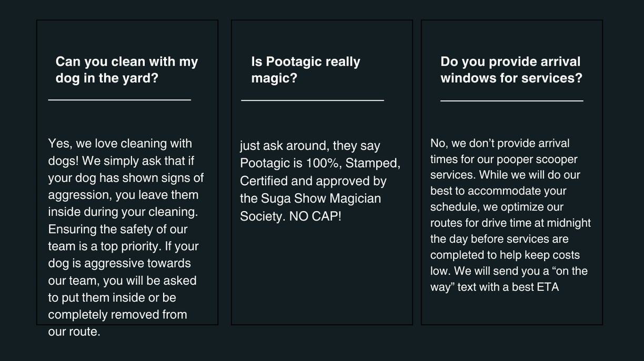The width and height of the screenshot is (644, 361).
Task: Click the "Can you clean with my dog" question heading
Action: click(x=126, y=69)
